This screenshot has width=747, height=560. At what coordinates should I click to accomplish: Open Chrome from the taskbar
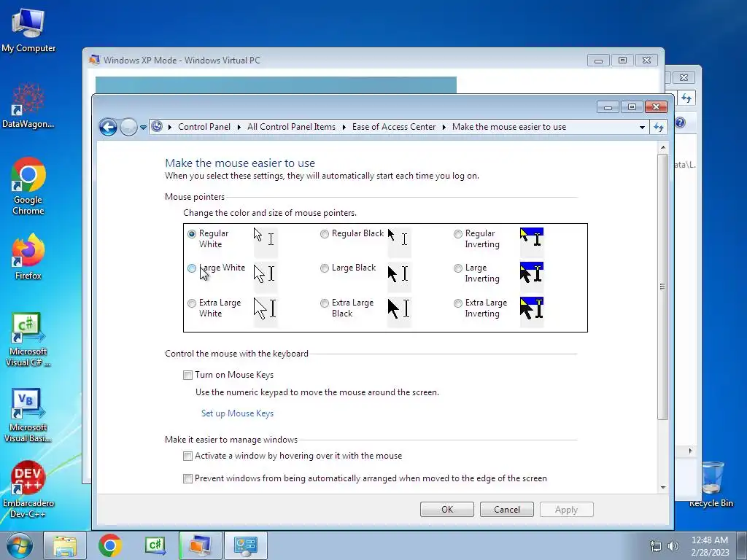coord(110,545)
